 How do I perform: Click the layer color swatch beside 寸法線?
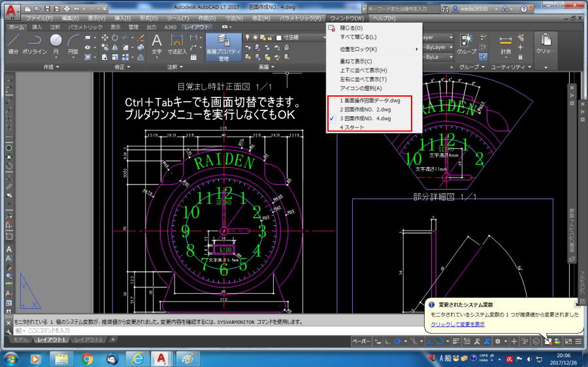[278, 37]
